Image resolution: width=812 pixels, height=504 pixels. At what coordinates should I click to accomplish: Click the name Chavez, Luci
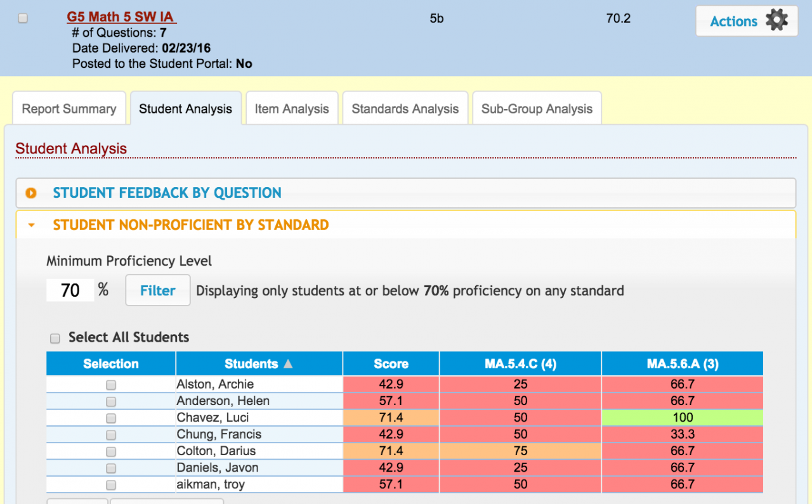tap(213, 418)
